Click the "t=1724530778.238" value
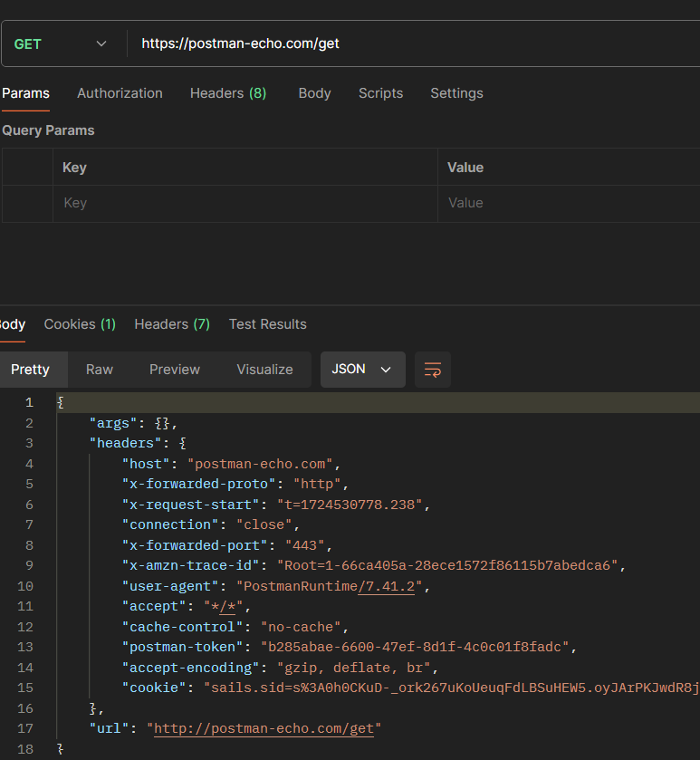700x760 pixels. 350,505
